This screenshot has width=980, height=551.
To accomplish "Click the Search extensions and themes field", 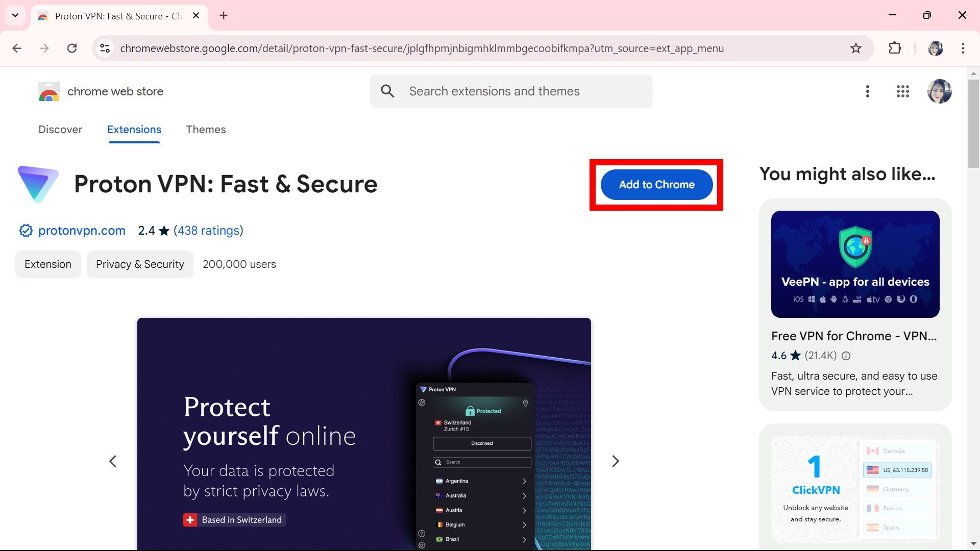I will pyautogui.click(x=510, y=91).
